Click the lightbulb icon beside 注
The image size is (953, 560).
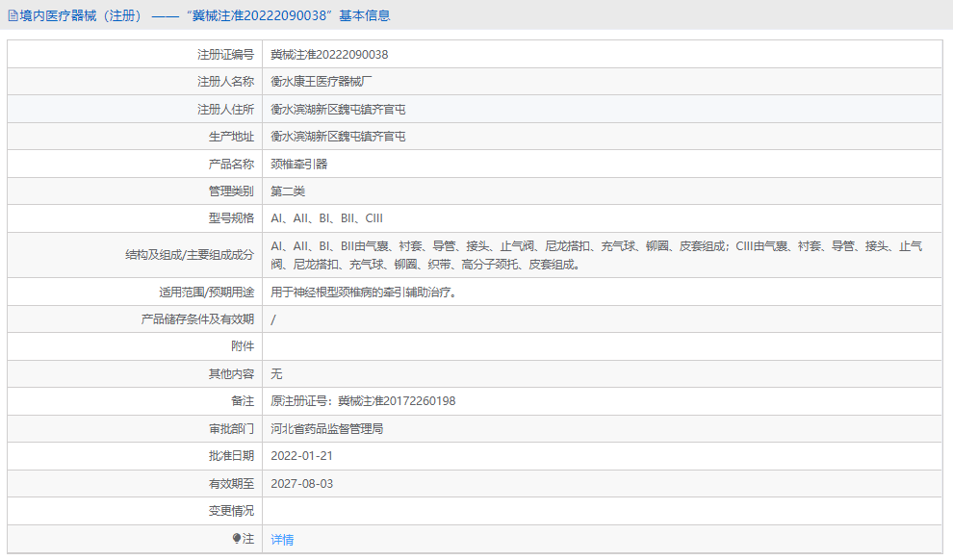[237, 539]
